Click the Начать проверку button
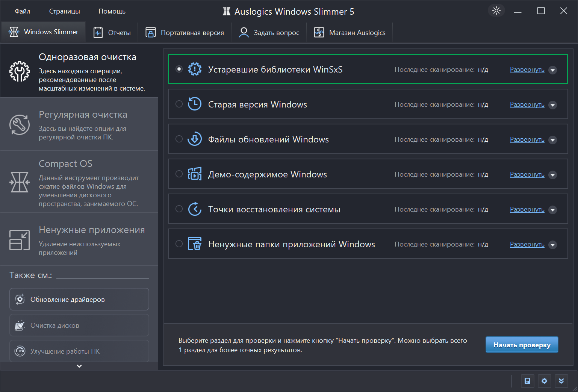This screenshot has width=578, height=392. click(522, 345)
